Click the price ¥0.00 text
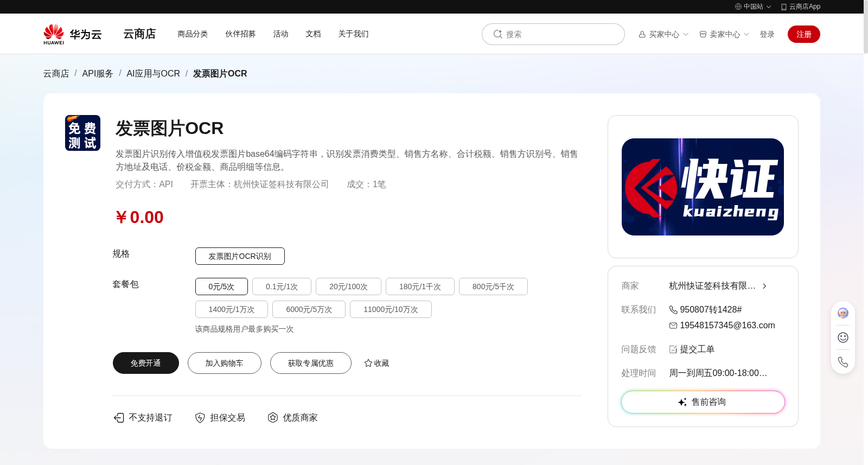Screen dimensions: 868x465 pyautogui.click(x=139, y=217)
